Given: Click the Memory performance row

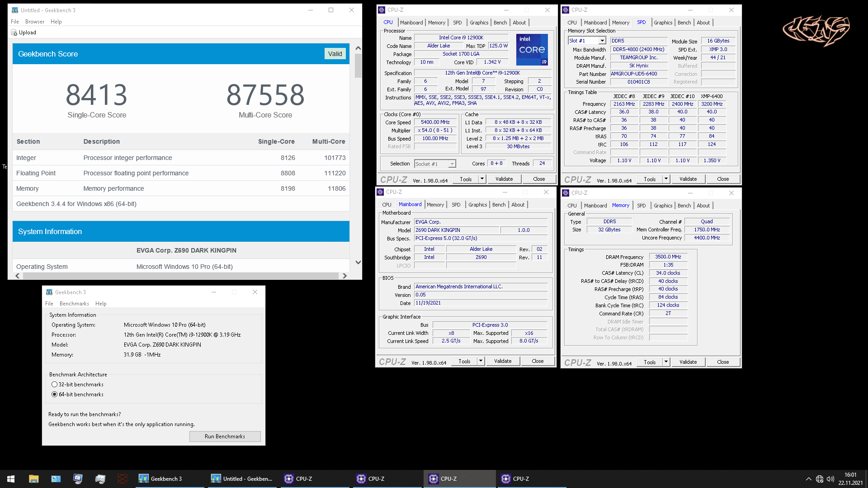Looking at the screenshot, I should point(181,189).
